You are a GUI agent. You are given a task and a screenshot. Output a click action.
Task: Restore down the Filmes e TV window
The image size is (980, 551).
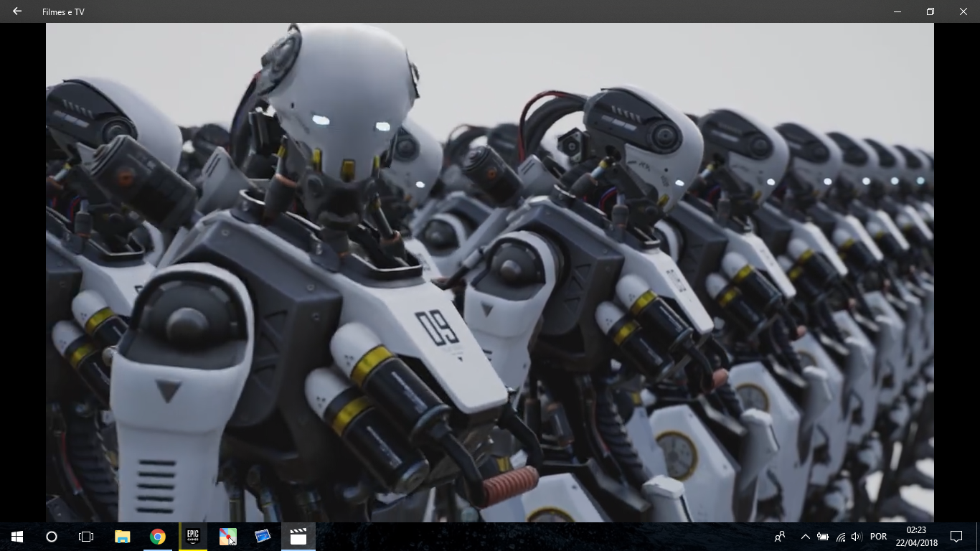[930, 11]
